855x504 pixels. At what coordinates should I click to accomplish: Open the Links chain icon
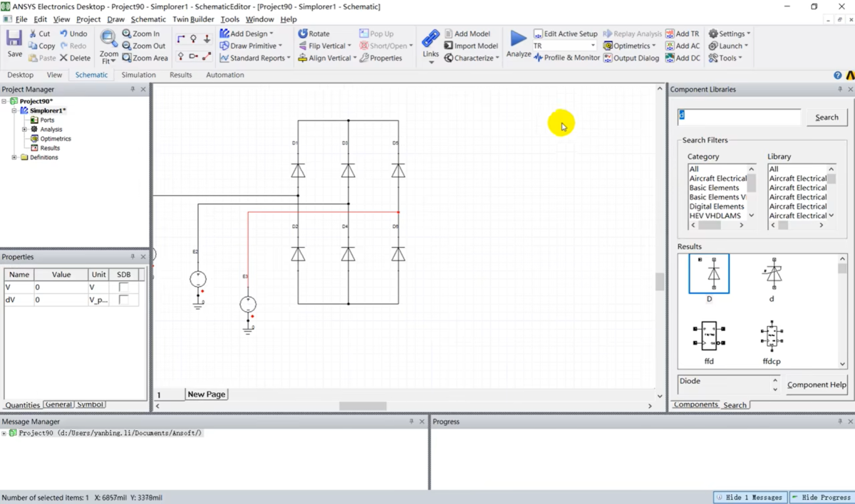pyautogui.click(x=430, y=38)
